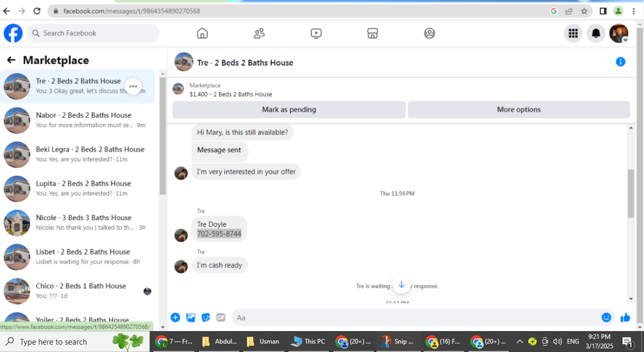Open Lisbet conversation
Image resolution: width=644 pixels, height=352 pixels.
click(x=79, y=257)
